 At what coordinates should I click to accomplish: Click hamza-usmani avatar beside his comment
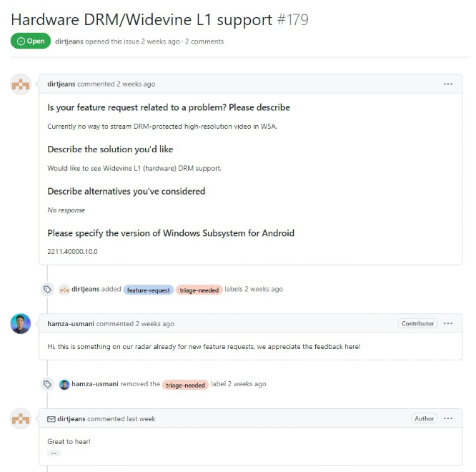[x=21, y=324]
